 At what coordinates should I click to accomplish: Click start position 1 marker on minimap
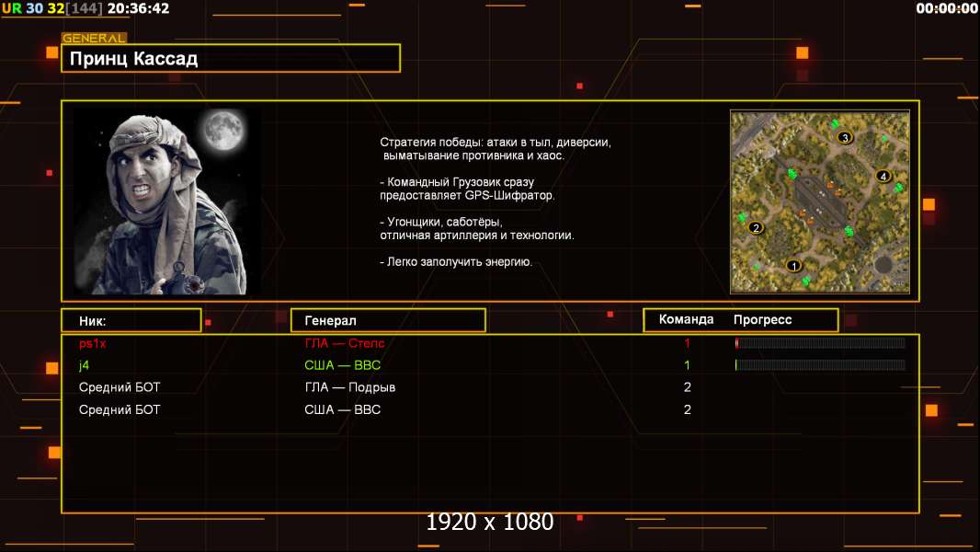pos(795,266)
